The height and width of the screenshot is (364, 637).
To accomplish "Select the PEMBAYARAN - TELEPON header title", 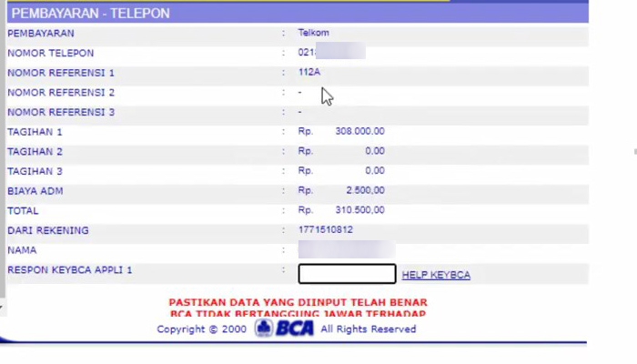I will click(x=91, y=14).
